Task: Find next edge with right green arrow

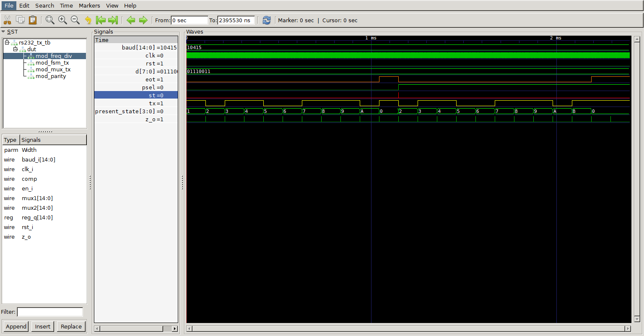Action: pyautogui.click(x=143, y=20)
